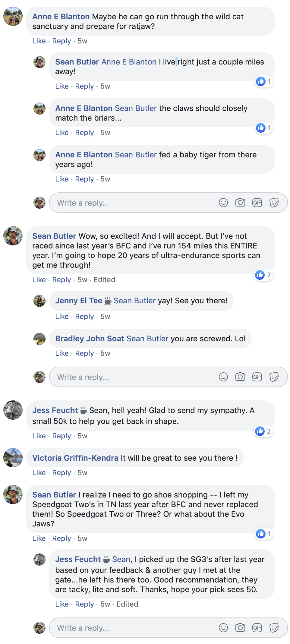Like Anne E Blanton's wild cat comment
Screen dimensions: 290x644
pos(39,41)
